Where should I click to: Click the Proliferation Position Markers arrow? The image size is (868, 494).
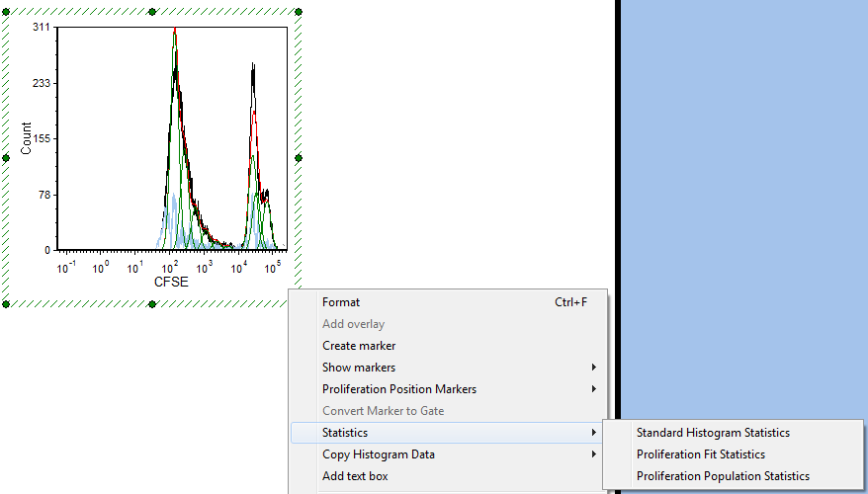click(593, 389)
